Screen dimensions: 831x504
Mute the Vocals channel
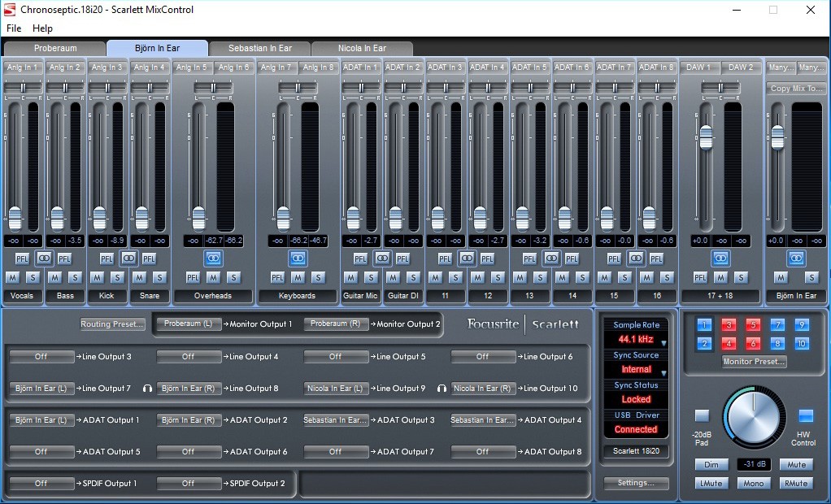click(13, 277)
